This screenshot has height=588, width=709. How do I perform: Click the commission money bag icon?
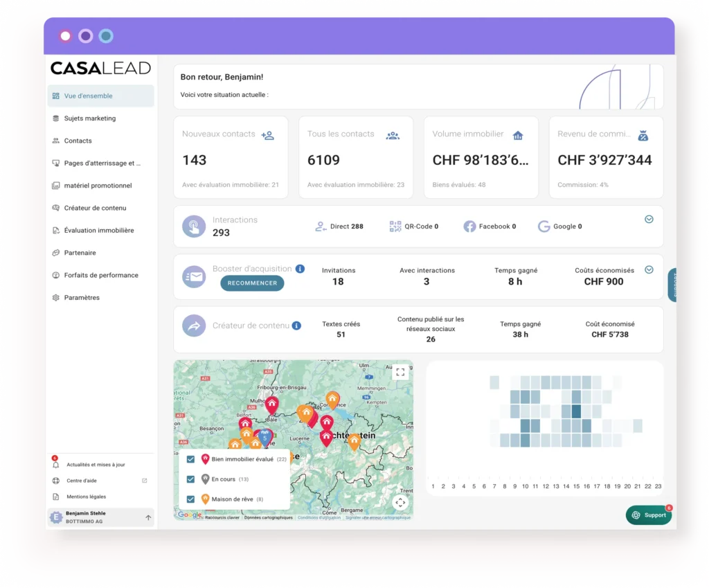coord(643,135)
